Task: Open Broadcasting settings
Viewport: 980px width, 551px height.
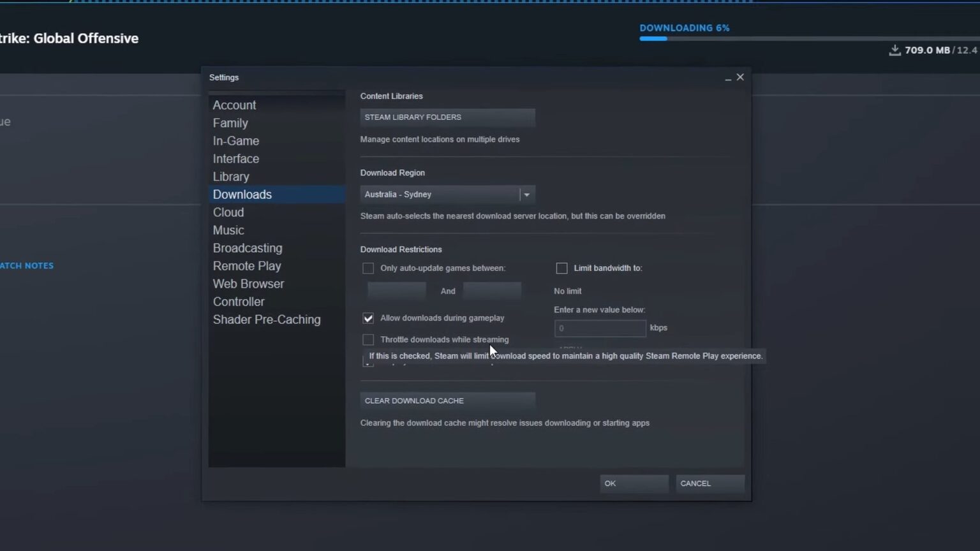Action: [x=248, y=248]
